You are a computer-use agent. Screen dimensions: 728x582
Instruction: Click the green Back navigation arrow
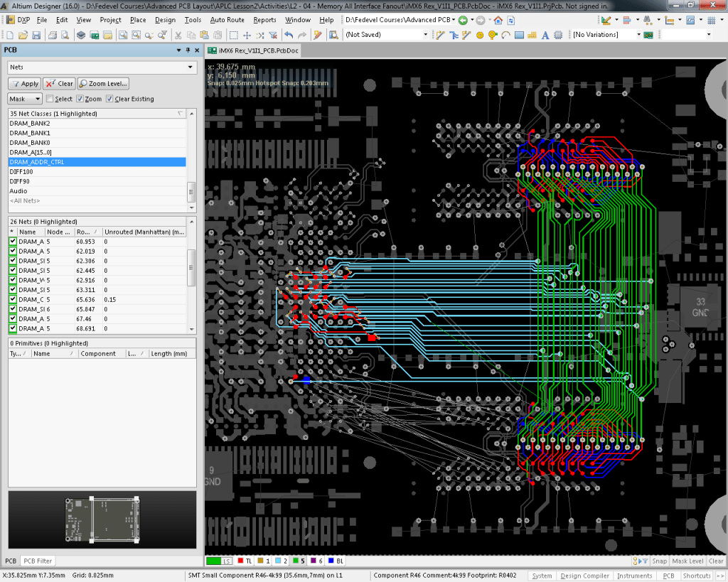(x=463, y=20)
